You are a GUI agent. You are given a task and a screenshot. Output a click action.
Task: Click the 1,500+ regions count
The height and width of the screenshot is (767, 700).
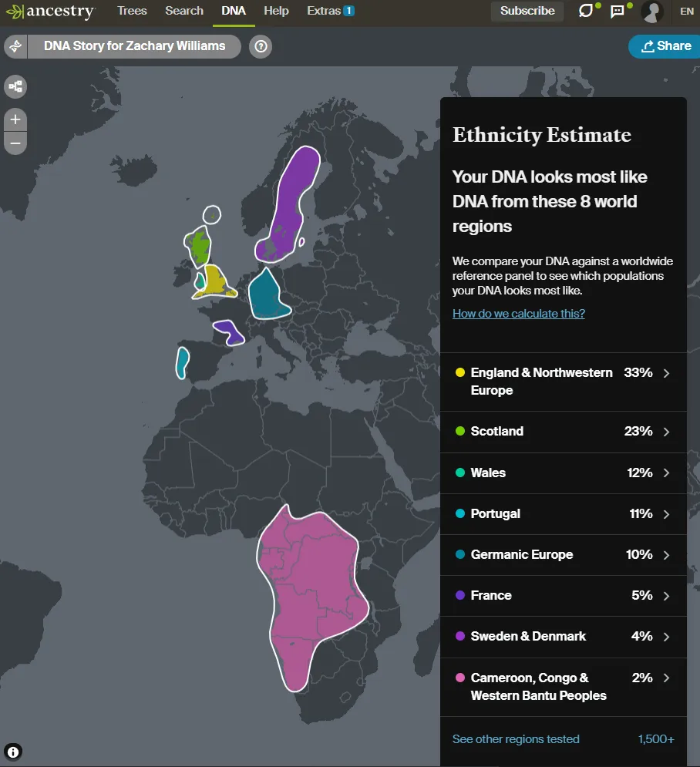click(655, 738)
